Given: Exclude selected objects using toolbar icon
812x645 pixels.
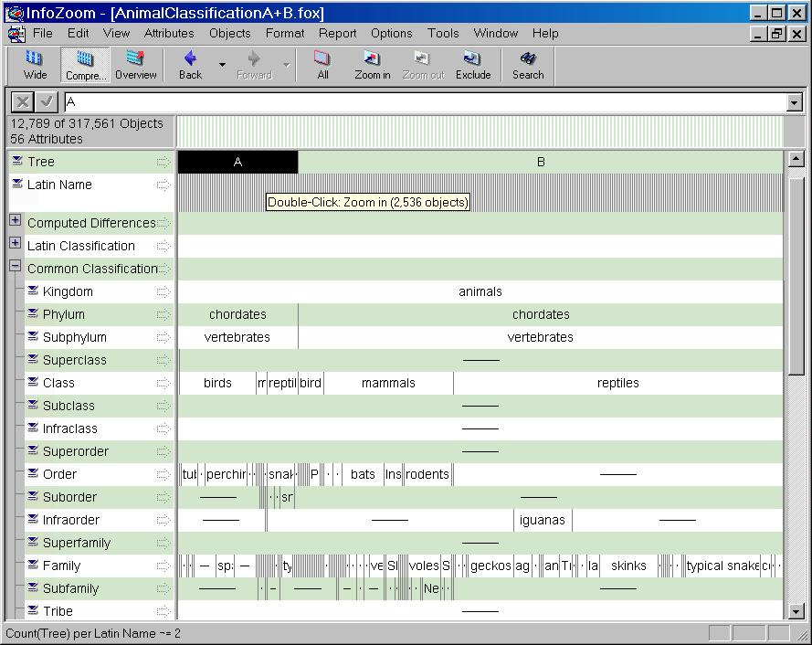Looking at the screenshot, I should [473, 65].
